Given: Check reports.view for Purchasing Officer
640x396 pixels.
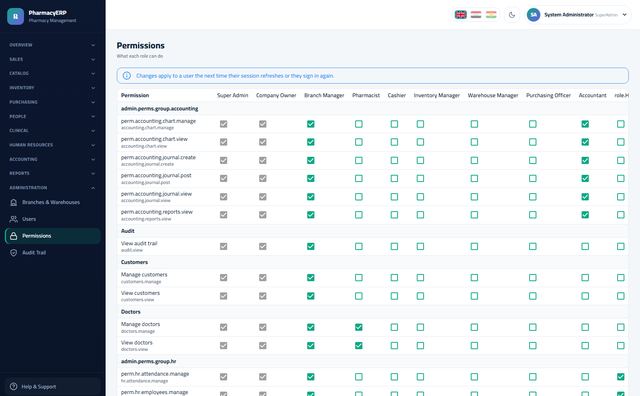Looking at the screenshot, I should click(533, 215).
